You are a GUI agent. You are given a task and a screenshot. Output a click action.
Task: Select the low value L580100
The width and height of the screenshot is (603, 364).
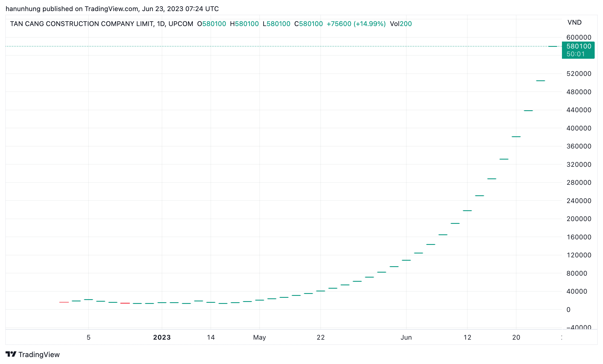point(277,24)
